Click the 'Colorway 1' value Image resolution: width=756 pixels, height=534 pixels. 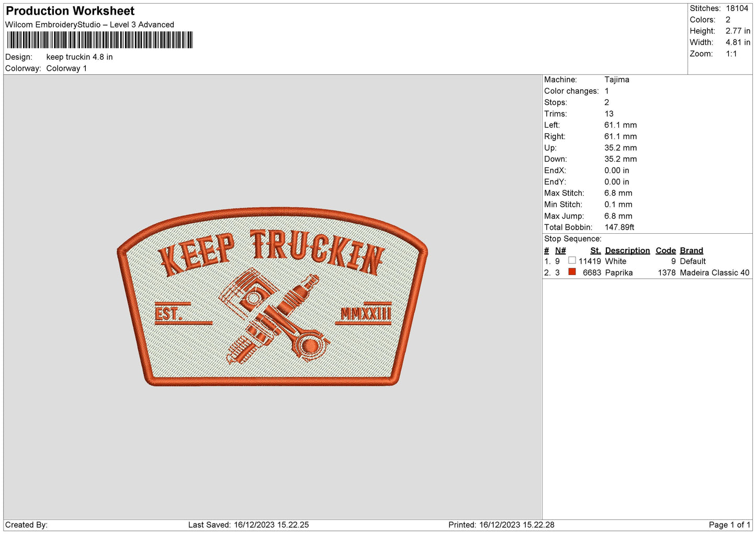coord(66,69)
